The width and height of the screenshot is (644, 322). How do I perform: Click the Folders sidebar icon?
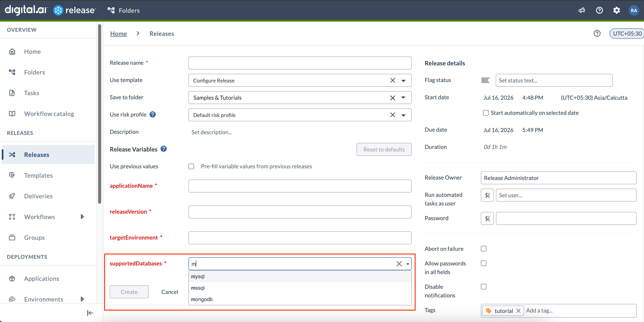point(12,72)
